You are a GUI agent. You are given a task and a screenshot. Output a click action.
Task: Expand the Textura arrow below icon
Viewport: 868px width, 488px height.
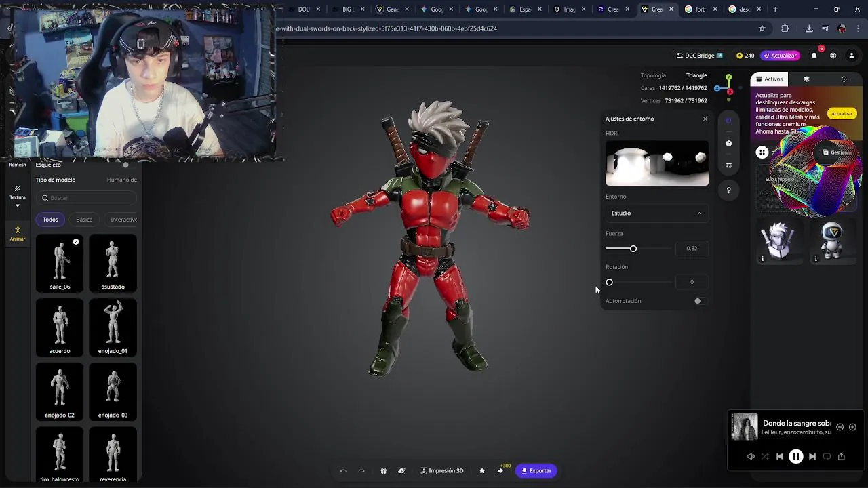17,205
